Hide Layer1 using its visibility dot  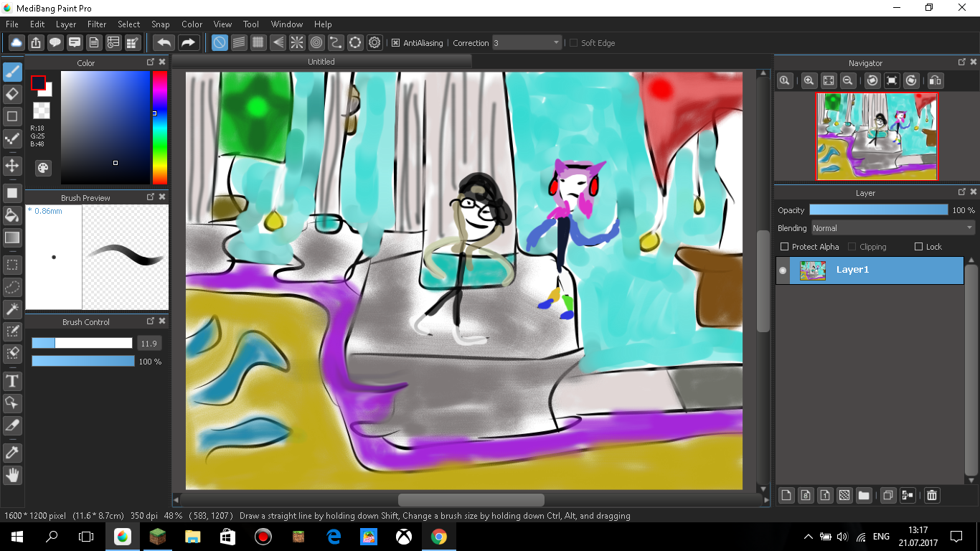[783, 270]
